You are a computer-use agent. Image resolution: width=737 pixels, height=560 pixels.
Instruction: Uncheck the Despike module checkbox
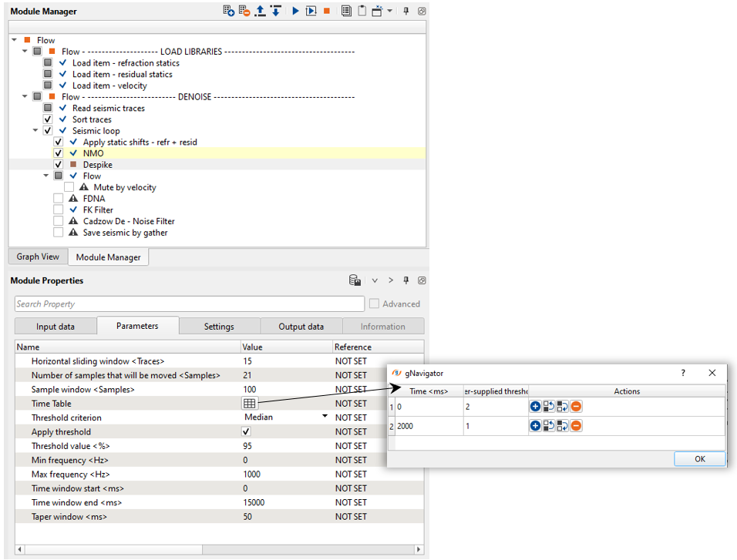pyautogui.click(x=59, y=165)
